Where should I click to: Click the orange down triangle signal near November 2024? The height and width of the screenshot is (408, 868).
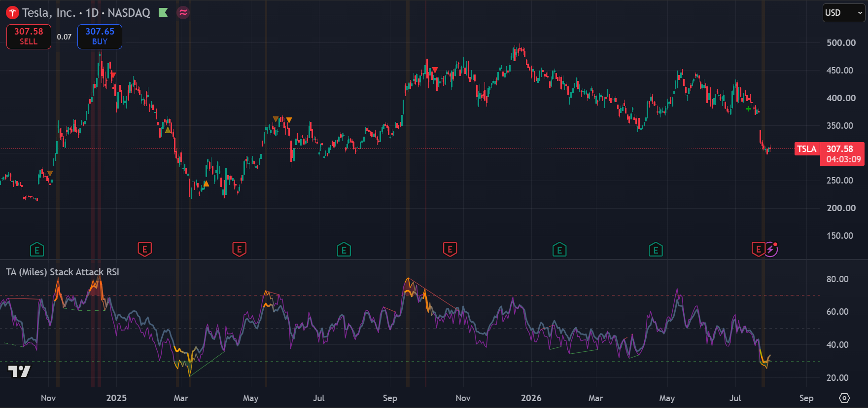pos(50,174)
